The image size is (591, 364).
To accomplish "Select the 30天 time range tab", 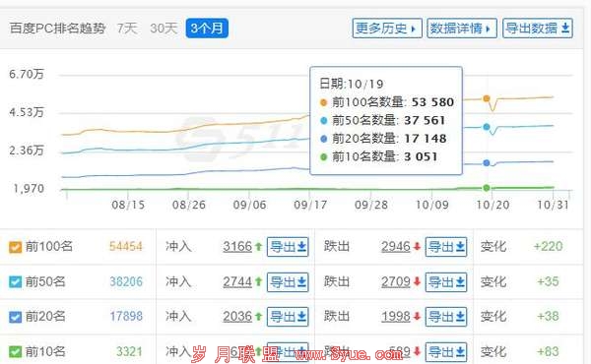I will click(164, 29).
